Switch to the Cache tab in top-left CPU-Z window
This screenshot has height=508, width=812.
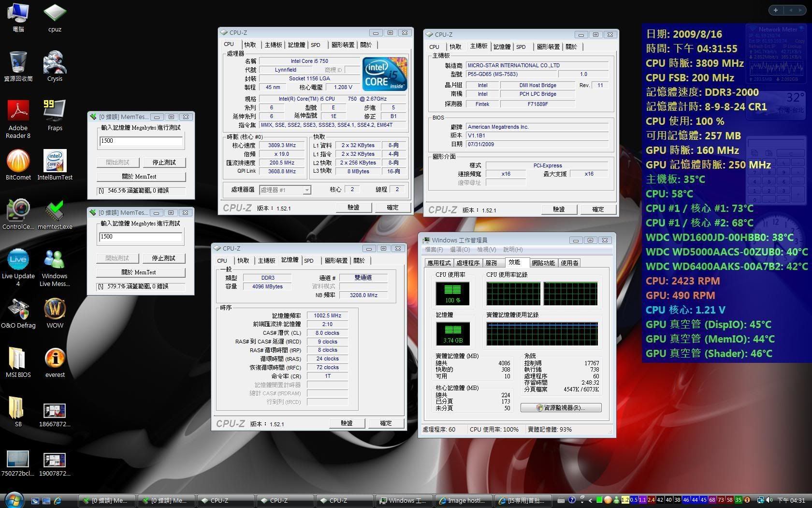250,45
